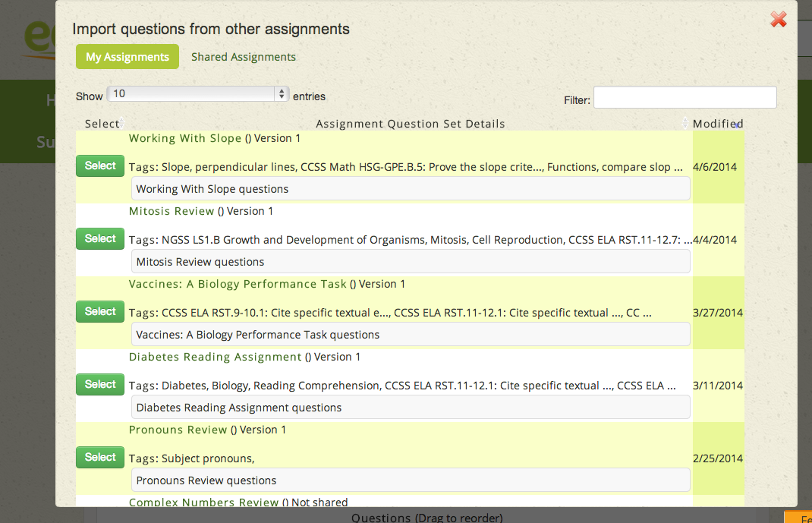Open the Working With Slope title link
The height and width of the screenshot is (523, 812).
(x=185, y=138)
